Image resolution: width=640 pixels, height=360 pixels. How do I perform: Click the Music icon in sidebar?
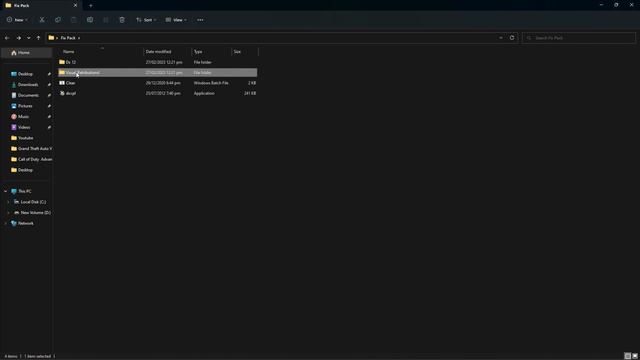click(14, 116)
